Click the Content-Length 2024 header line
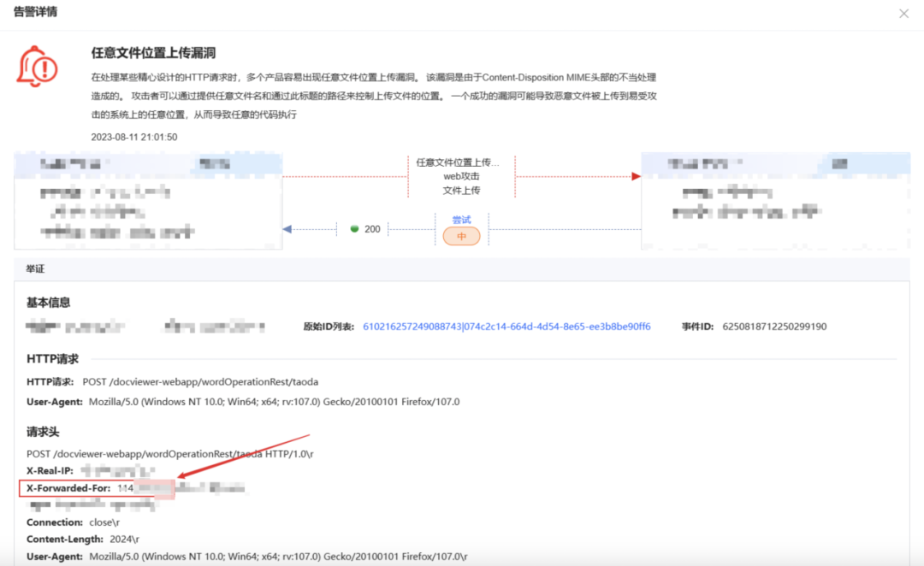924x566 pixels. 83,539
